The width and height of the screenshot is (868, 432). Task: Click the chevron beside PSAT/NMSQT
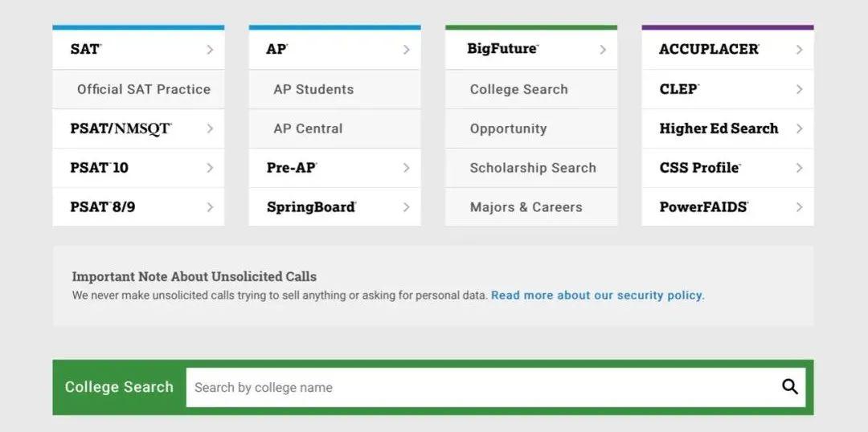click(x=210, y=128)
